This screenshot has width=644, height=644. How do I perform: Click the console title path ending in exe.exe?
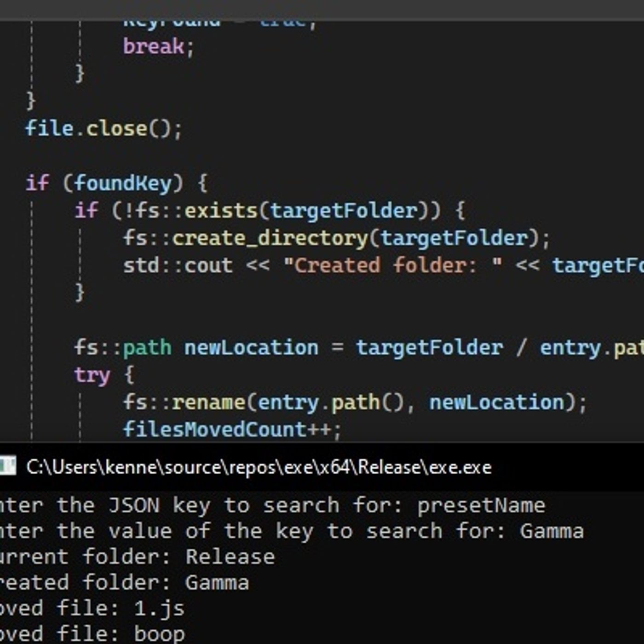pyautogui.click(x=259, y=467)
